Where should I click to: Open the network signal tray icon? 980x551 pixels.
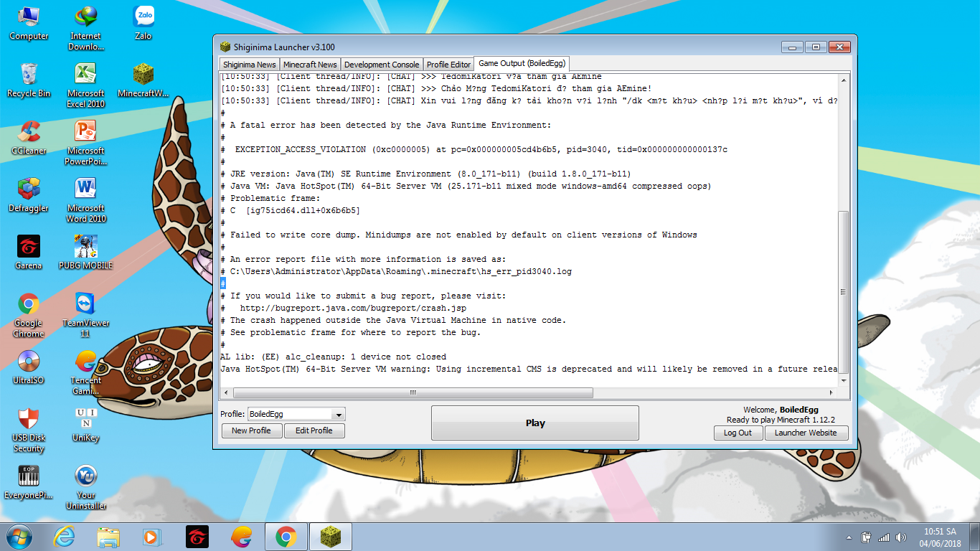coord(884,537)
